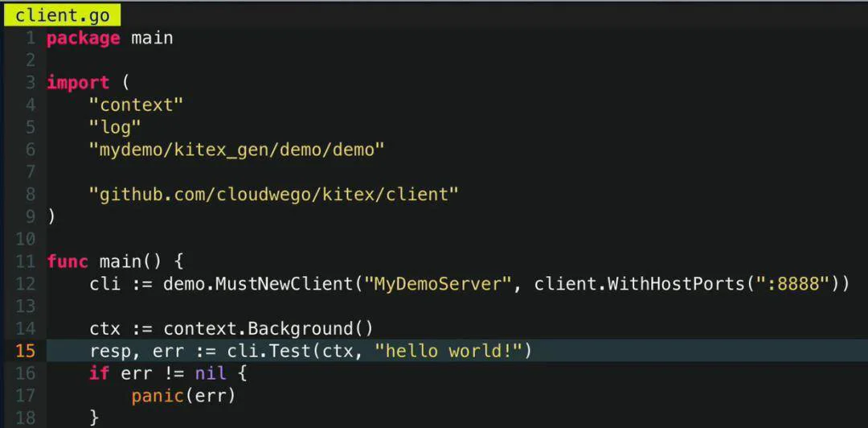Viewport: 868px width, 428px height.
Task: Click 'main()' in the function declaration
Action: [130, 261]
